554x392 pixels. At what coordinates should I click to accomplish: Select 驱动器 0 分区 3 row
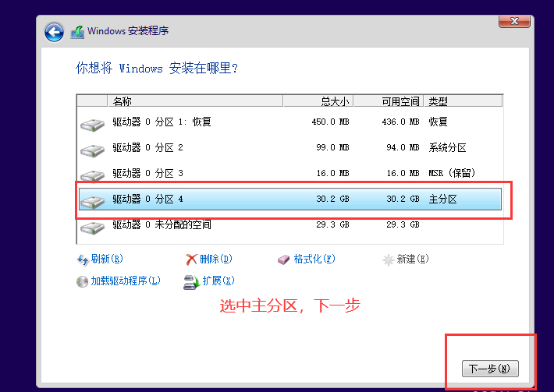click(x=290, y=173)
